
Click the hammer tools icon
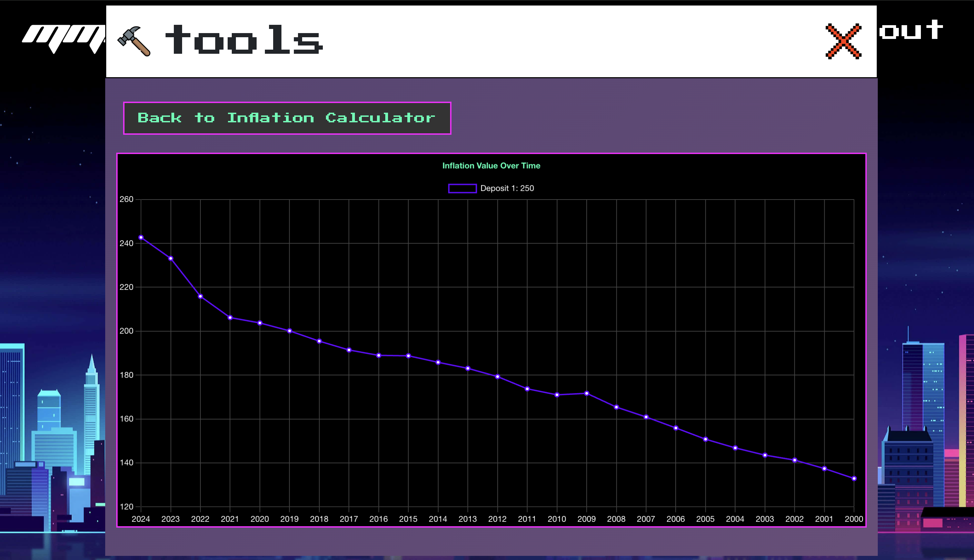click(134, 41)
